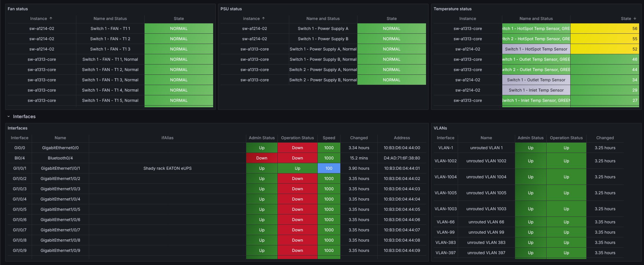Sort Interfaces table by Operation Status header
This screenshot has width=644, height=265.
[x=297, y=138]
